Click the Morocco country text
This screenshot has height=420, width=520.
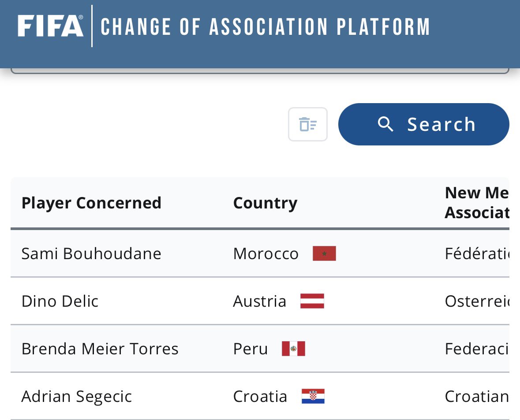(266, 253)
